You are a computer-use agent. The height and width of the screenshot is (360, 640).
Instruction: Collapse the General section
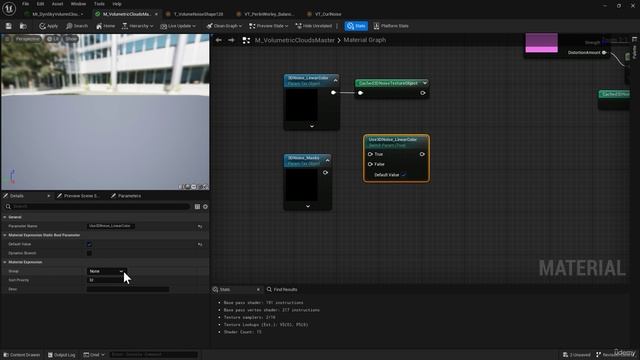(x=5, y=217)
